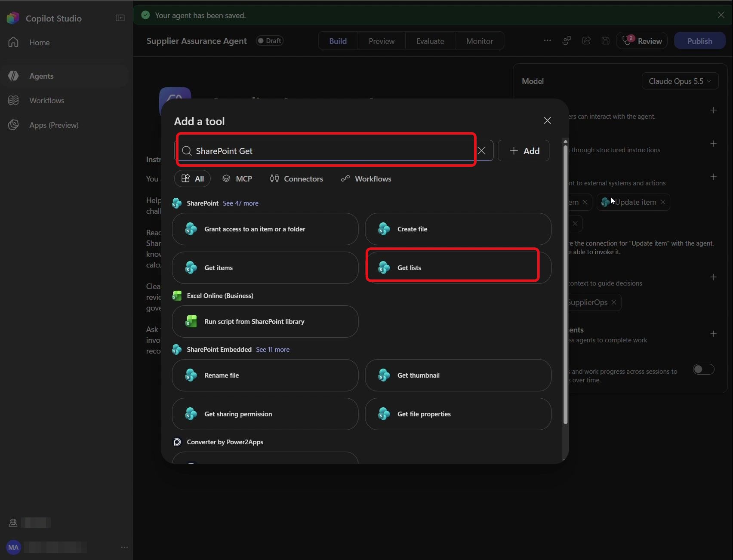Open See 11 more SharePoint Embedded link

coord(273,350)
